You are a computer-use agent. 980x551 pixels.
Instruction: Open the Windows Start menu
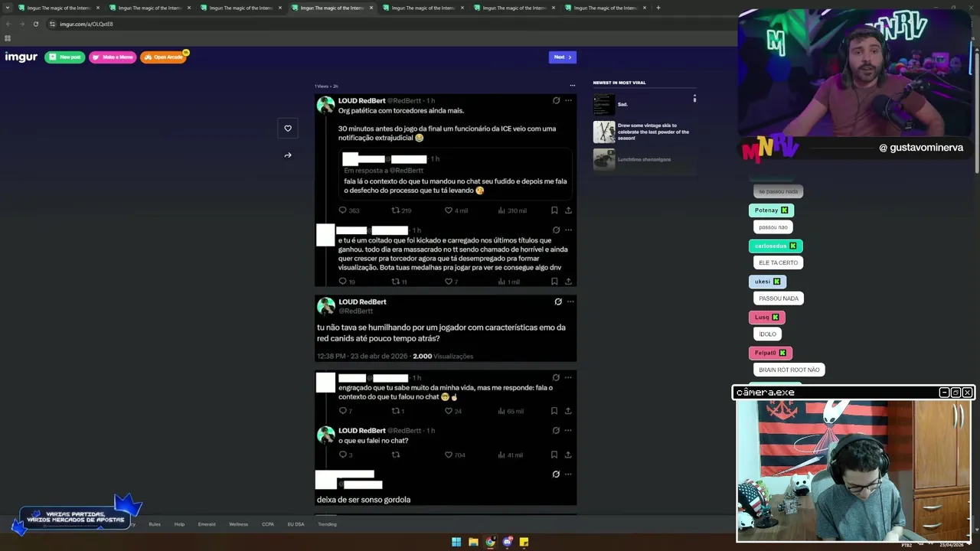(x=456, y=542)
